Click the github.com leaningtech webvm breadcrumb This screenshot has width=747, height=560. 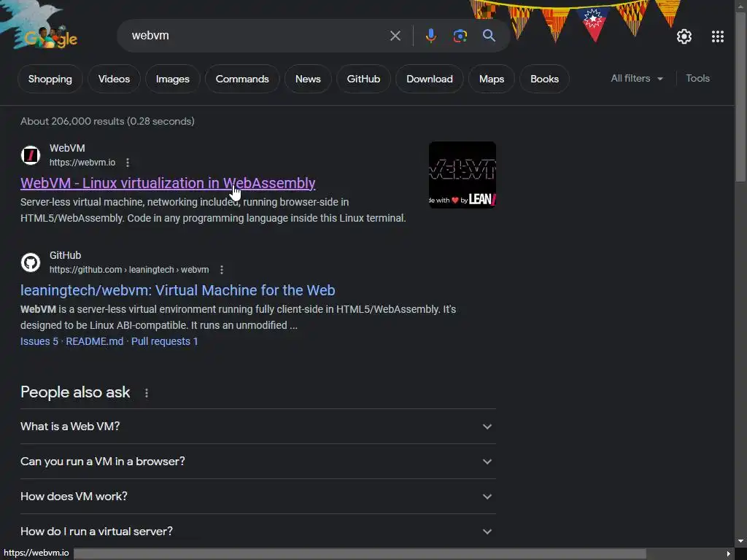[129, 270]
